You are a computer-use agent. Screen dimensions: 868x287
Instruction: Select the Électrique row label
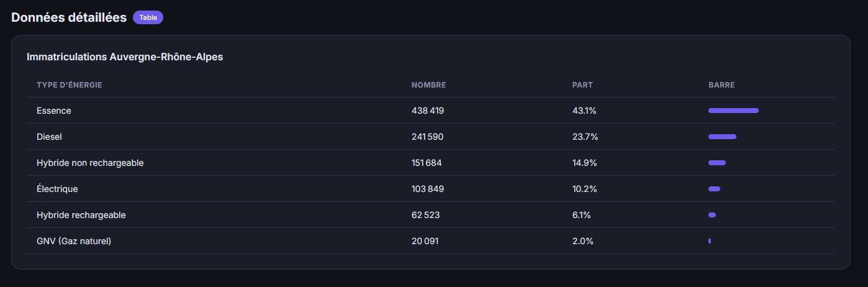tap(57, 189)
